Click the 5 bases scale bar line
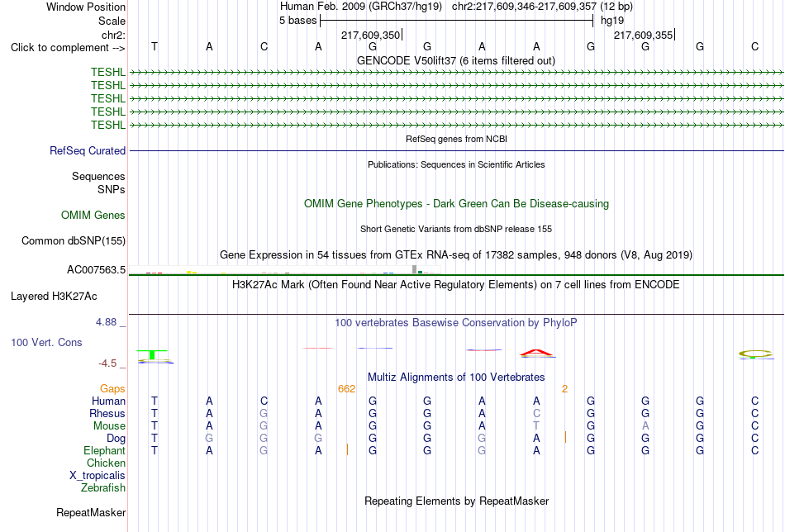This screenshot has width=785, height=532. (x=457, y=21)
